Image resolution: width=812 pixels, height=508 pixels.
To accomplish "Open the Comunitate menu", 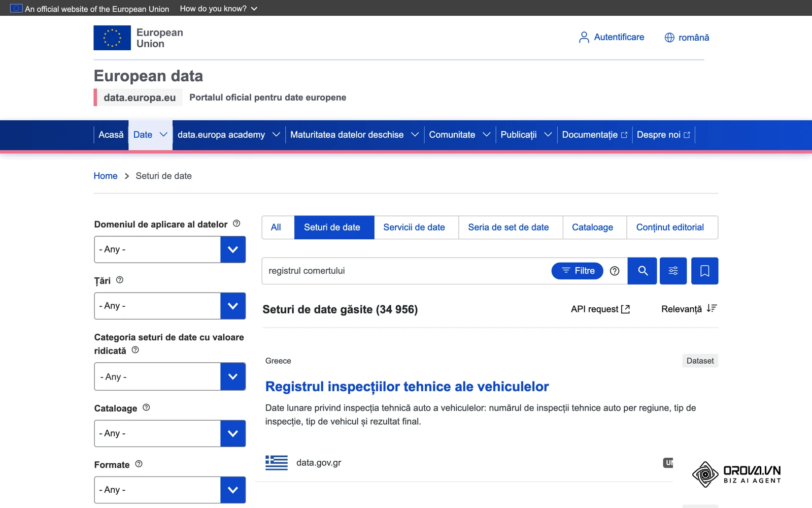I will click(x=459, y=135).
